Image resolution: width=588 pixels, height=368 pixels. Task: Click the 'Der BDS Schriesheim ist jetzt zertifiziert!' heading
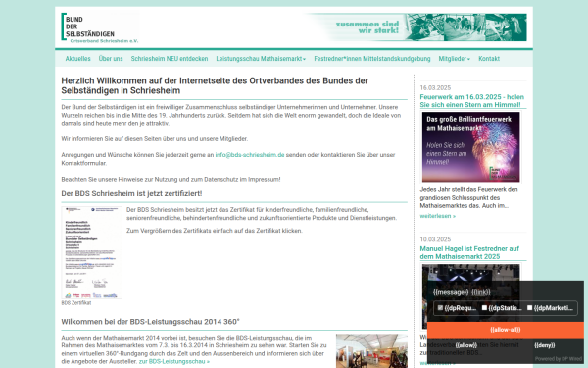131,193
